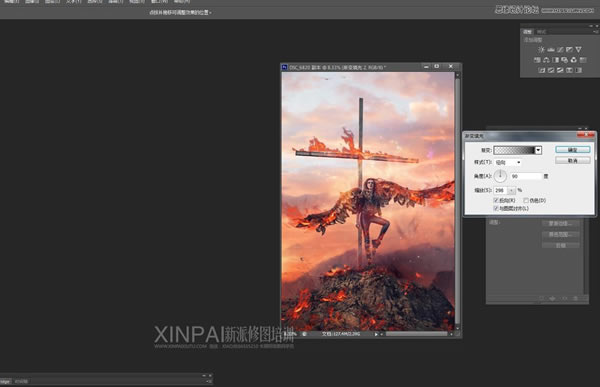Add a Brightness/Contrast adjustment
Image resolution: width=600 pixels, height=387 pixels.
coord(541,49)
